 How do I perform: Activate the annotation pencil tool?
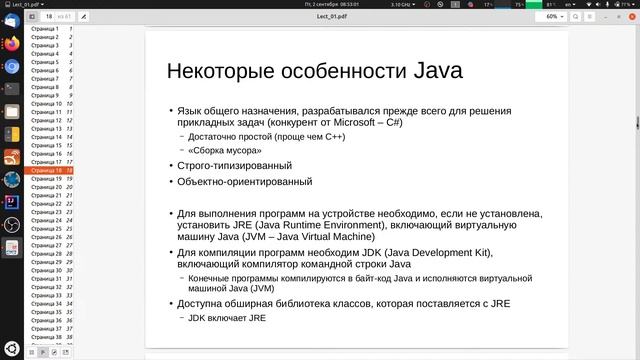click(x=83, y=17)
